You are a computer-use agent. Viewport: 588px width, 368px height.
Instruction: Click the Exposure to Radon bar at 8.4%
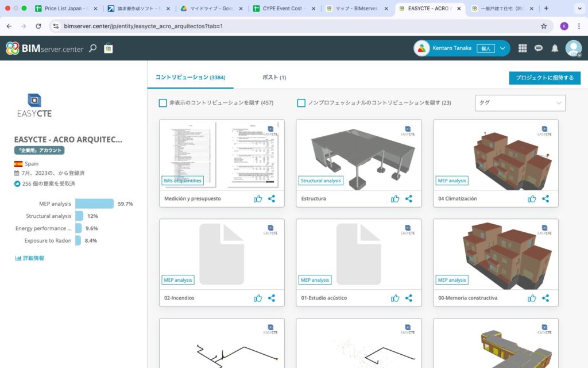point(78,241)
